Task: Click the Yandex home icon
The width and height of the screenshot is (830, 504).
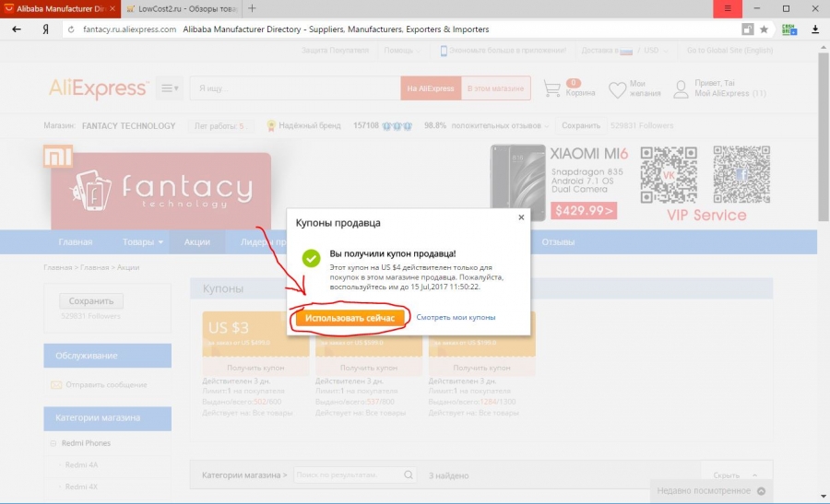Action: pyautogui.click(x=46, y=29)
